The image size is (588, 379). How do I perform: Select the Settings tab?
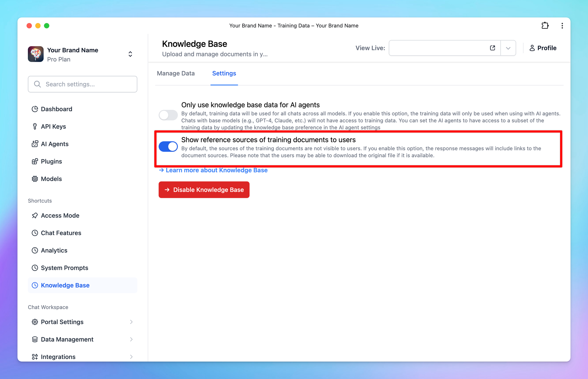224,73
